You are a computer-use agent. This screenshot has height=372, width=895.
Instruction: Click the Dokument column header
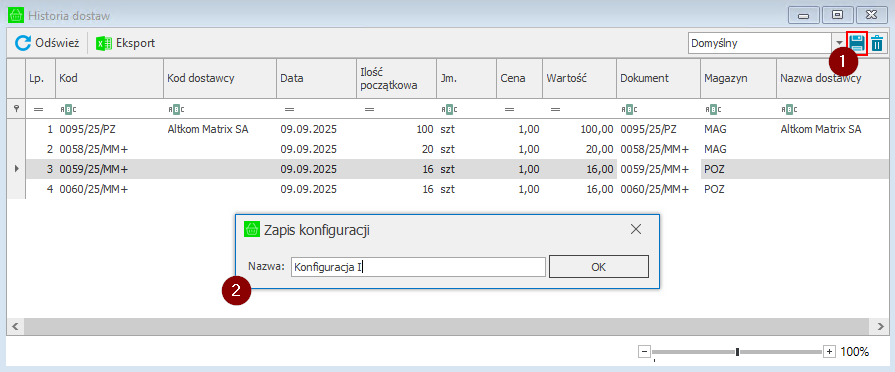pyautogui.click(x=658, y=78)
